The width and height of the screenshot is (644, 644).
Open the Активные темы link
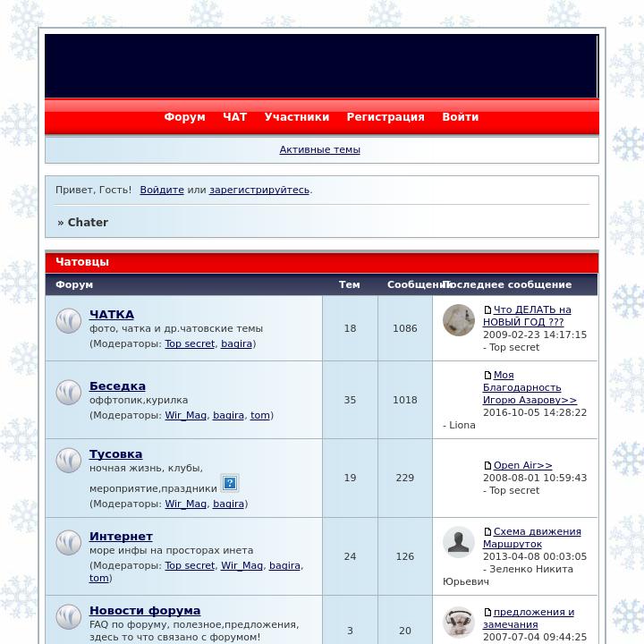[x=320, y=149]
